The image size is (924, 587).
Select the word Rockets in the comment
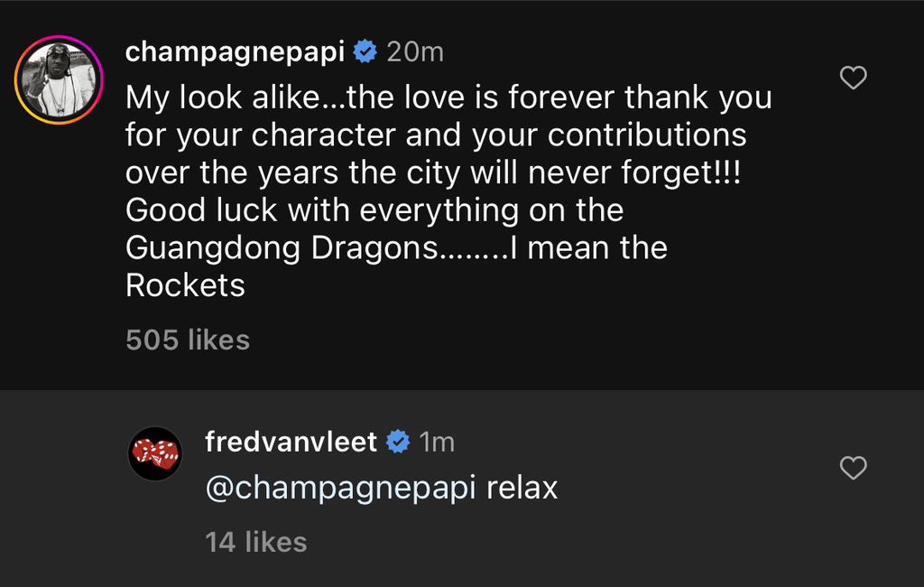point(188,284)
